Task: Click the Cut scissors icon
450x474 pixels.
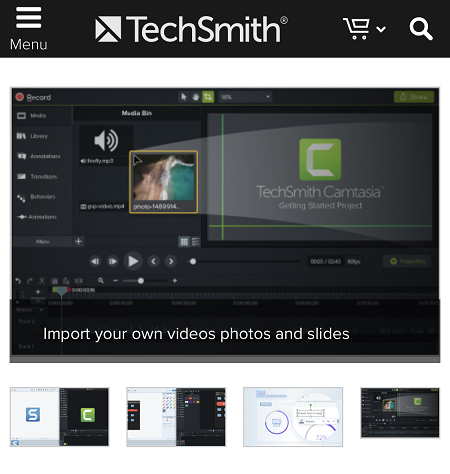Action: [x=42, y=281]
